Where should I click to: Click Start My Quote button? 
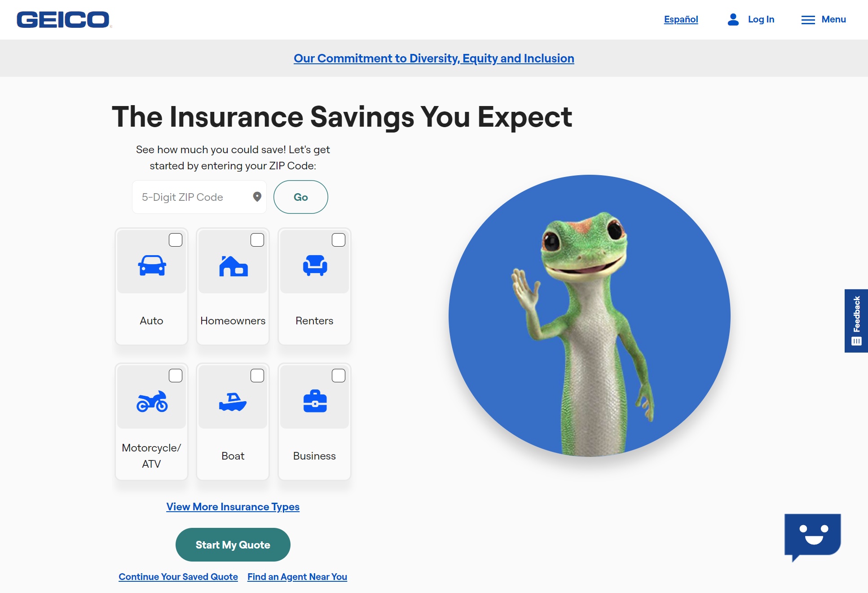(232, 545)
